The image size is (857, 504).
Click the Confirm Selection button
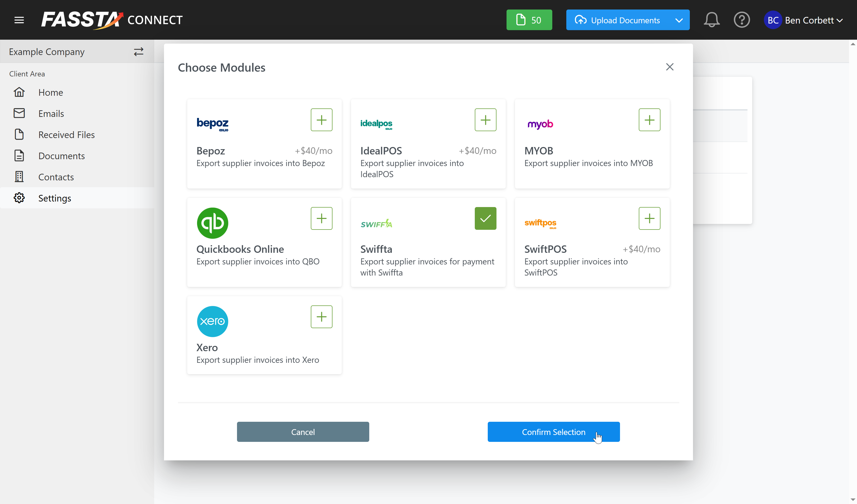[553, 432]
